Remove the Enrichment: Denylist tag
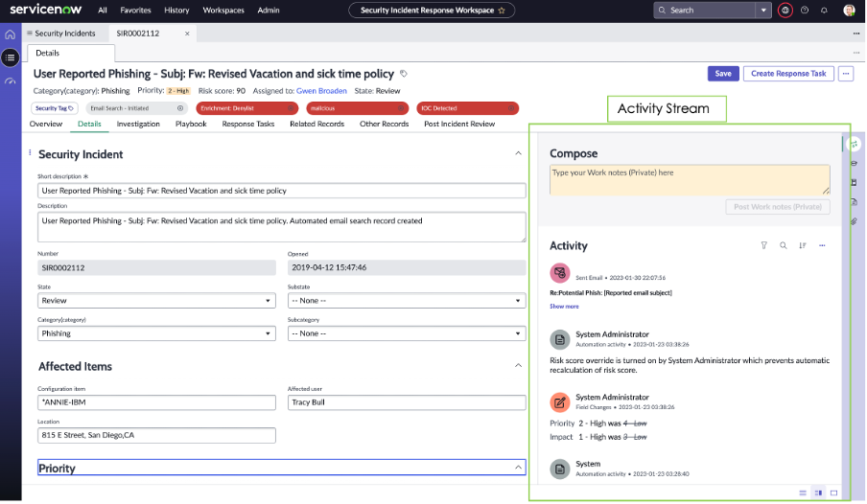Image resolution: width=867 pixels, height=504 pixels. [x=291, y=108]
